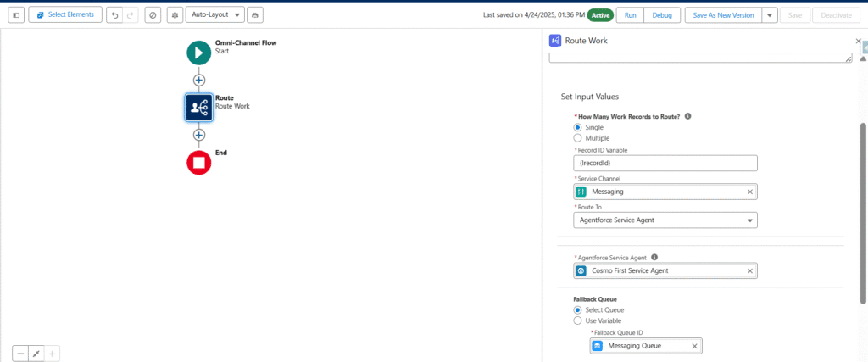
Task: Click the Start play icon node
Action: click(x=198, y=52)
